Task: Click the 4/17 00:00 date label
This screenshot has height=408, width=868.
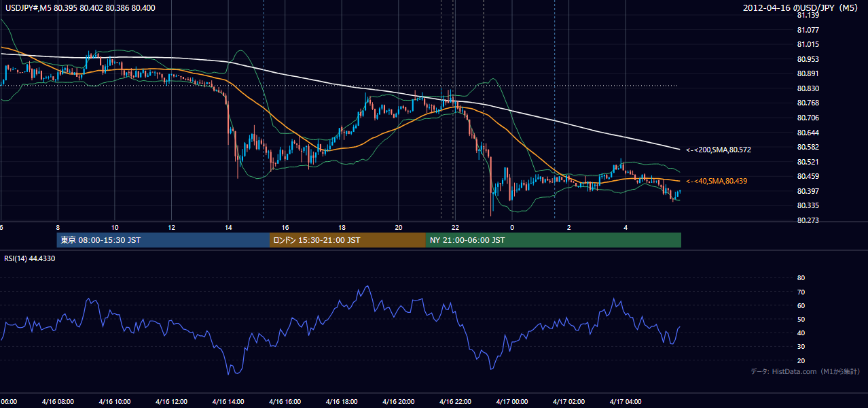Action: 512,401
